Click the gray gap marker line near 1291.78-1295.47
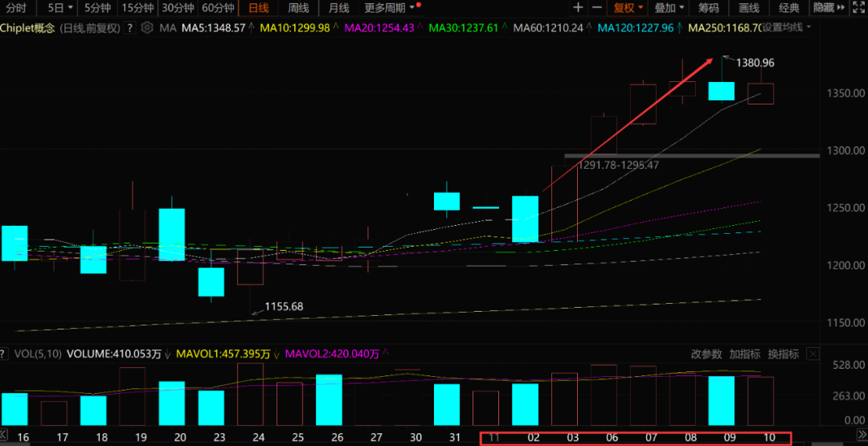 tap(692, 156)
